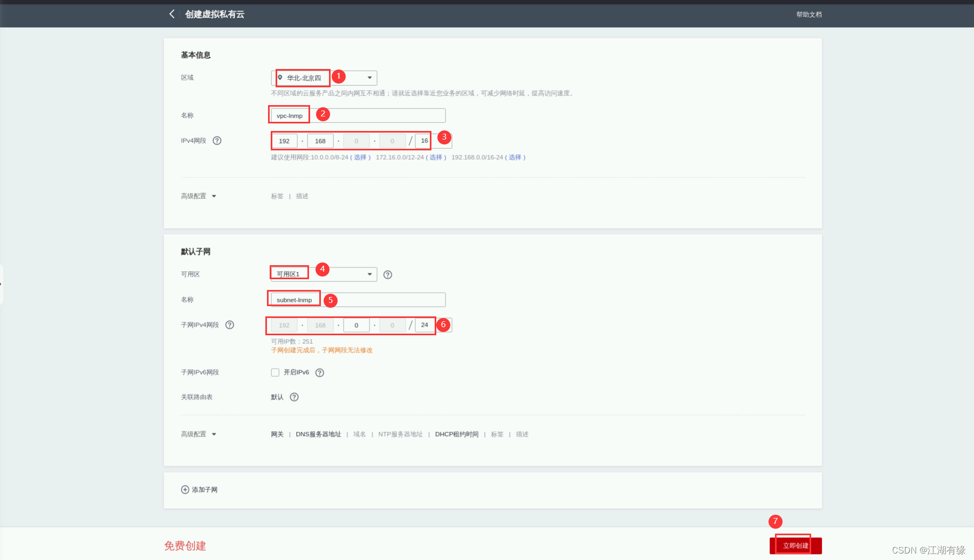This screenshot has width=974, height=560.
Task: Expand the 华北-北京四 region dropdown
Action: (x=370, y=78)
